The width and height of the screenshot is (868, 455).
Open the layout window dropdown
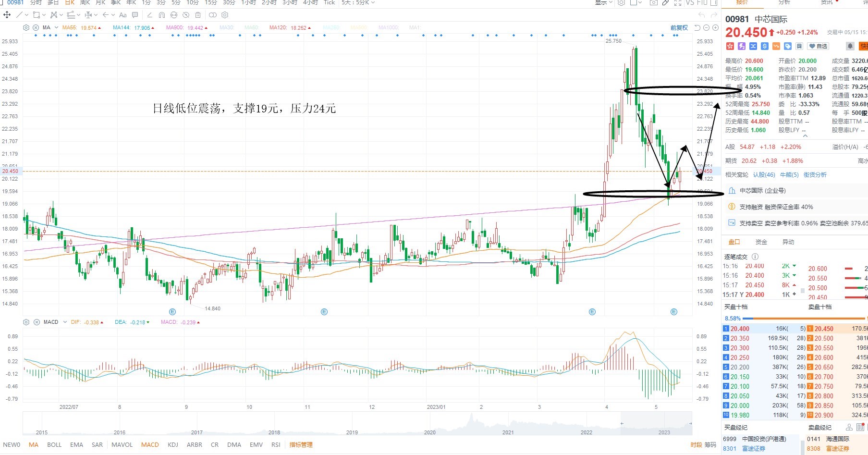[x=636, y=2]
